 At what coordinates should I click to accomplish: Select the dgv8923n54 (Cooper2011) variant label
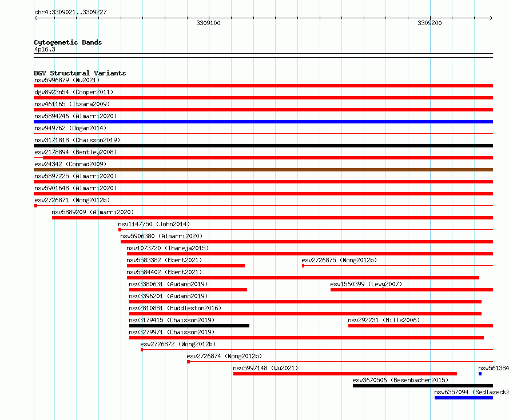(x=74, y=92)
